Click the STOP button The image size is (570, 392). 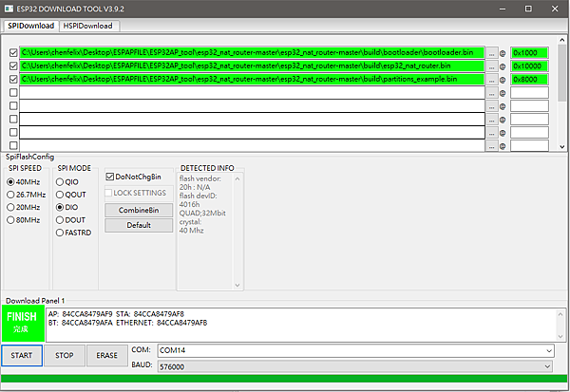[65, 355]
